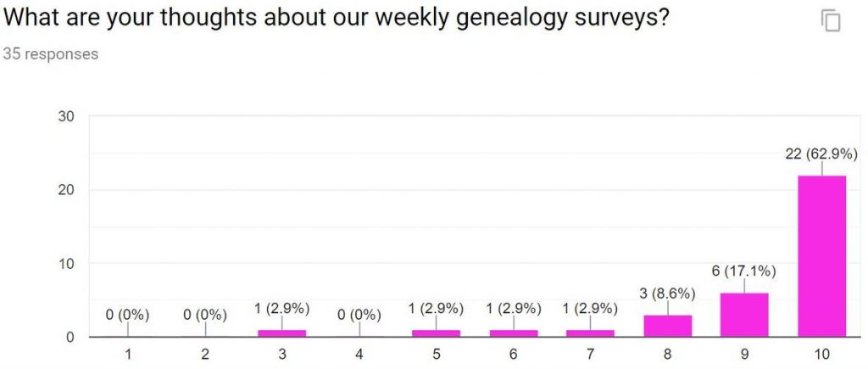
Task: Click the small bar for rating 3
Action: tap(282, 333)
